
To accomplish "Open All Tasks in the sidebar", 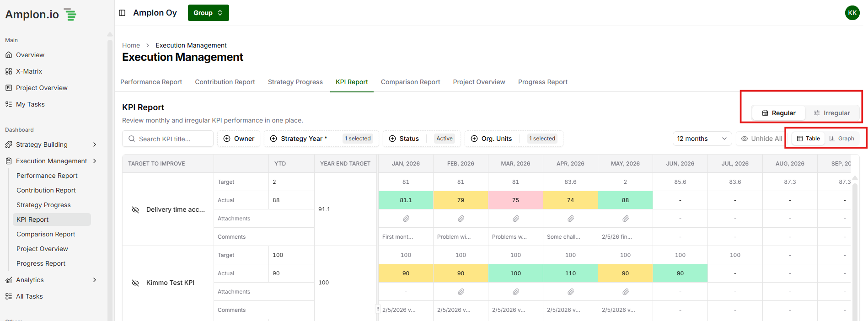I will pyautogui.click(x=29, y=296).
